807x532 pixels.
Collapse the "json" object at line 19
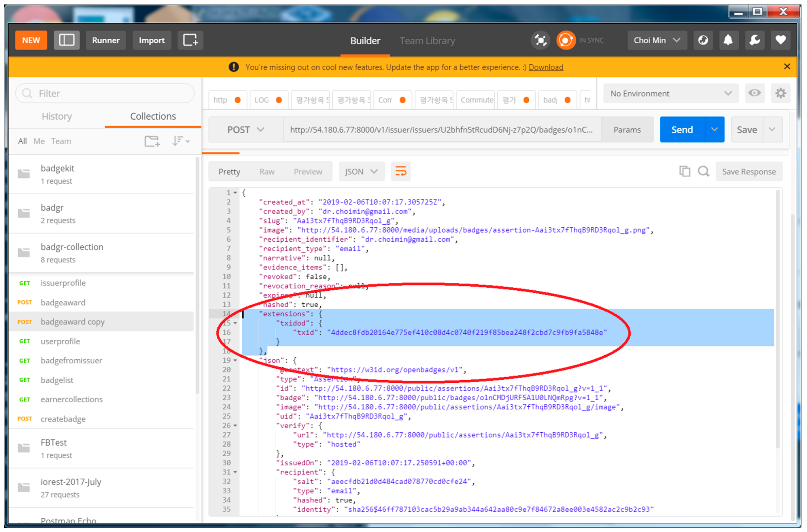point(235,360)
